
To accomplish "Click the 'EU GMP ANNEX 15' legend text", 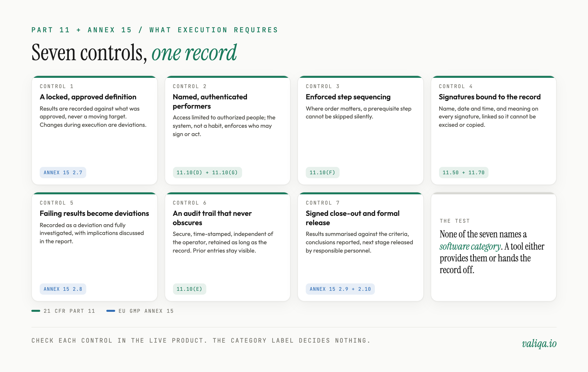I will 146,311.
